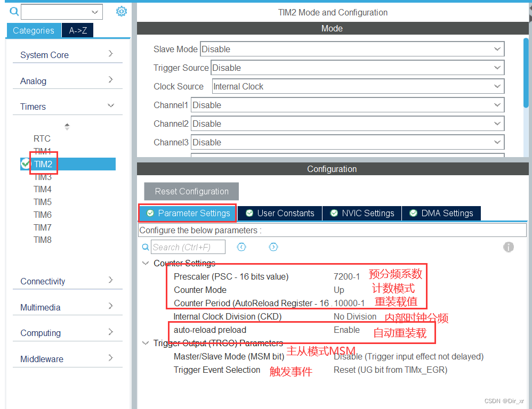This screenshot has width=532, height=409.
Task: Open the NVIC Settings tab
Action: click(362, 213)
